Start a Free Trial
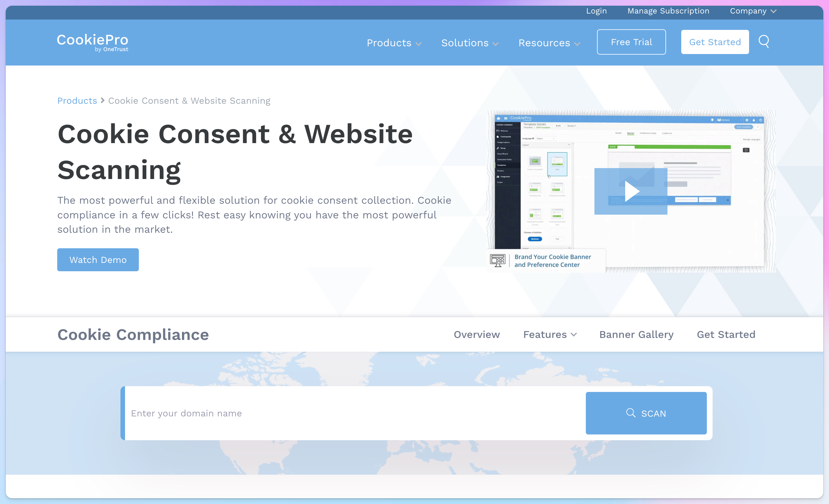The height and width of the screenshot is (504, 829). point(631,42)
